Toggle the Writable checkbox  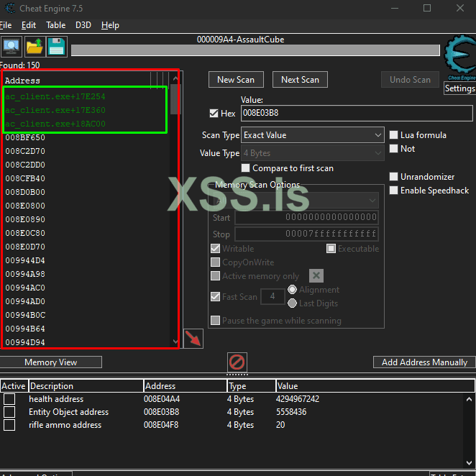point(215,249)
